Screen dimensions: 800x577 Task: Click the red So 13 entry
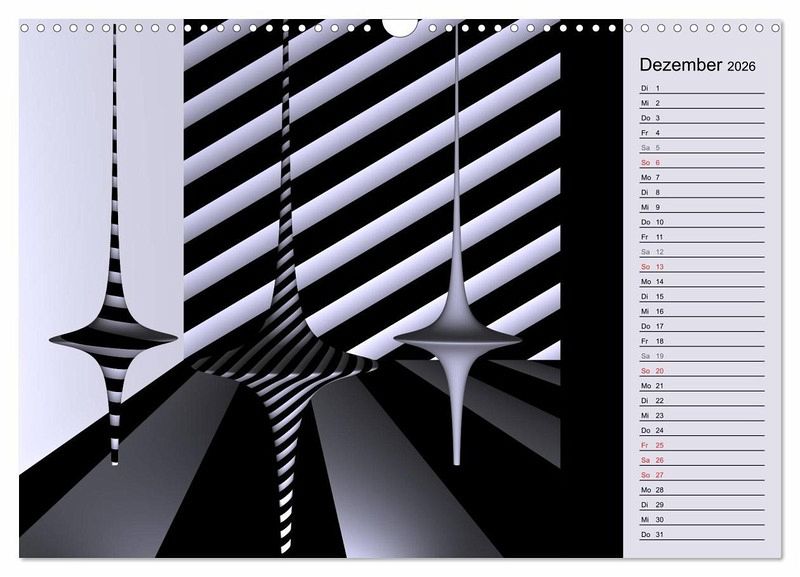click(700, 267)
